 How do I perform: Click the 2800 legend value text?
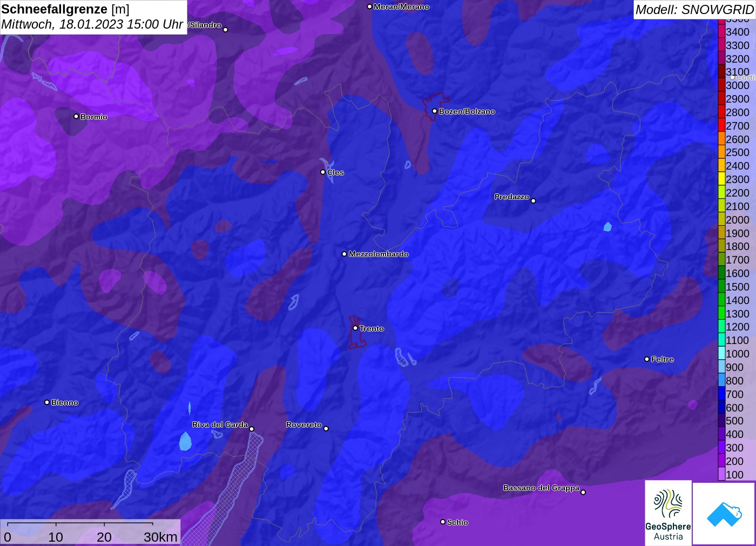coord(738,112)
